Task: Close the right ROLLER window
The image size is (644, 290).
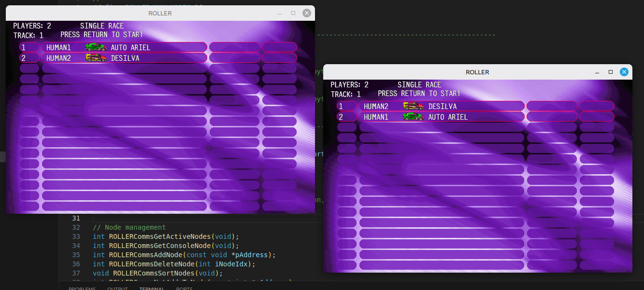Action: click(x=624, y=72)
